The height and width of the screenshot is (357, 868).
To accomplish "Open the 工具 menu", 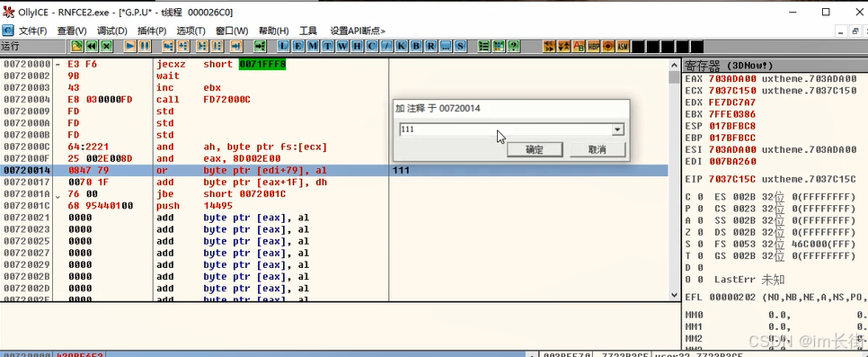I will point(308,31).
